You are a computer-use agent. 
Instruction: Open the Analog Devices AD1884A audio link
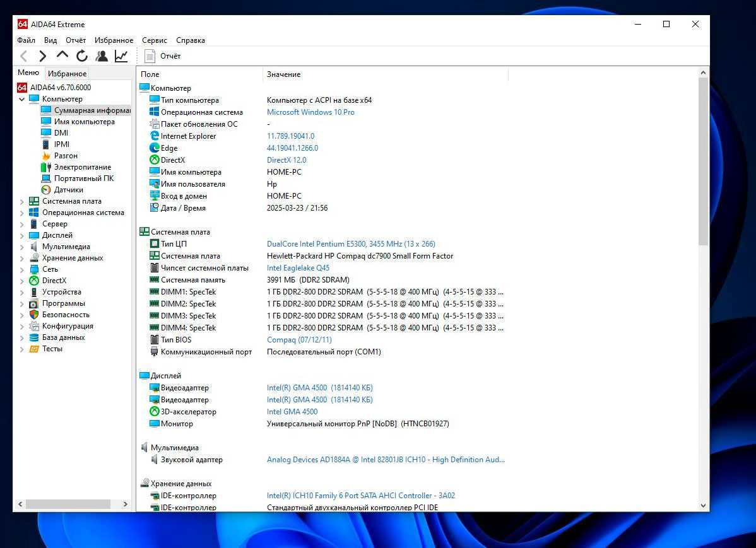coord(386,460)
